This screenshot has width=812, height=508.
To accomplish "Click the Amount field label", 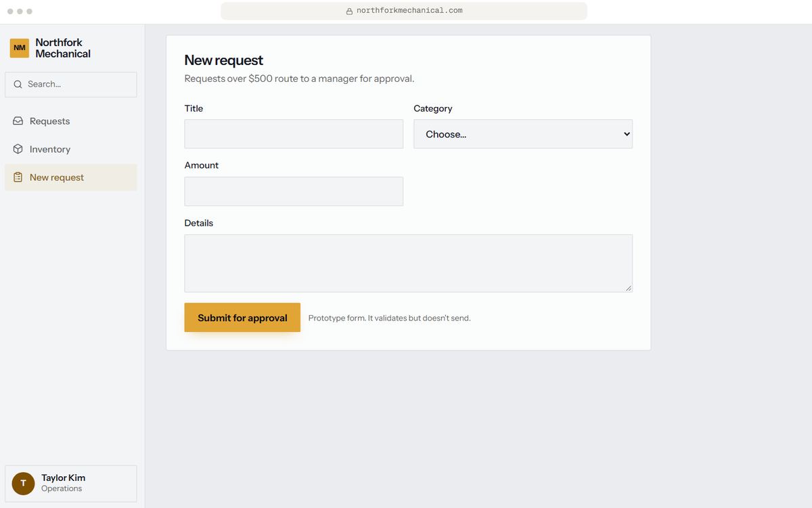I will point(202,165).
